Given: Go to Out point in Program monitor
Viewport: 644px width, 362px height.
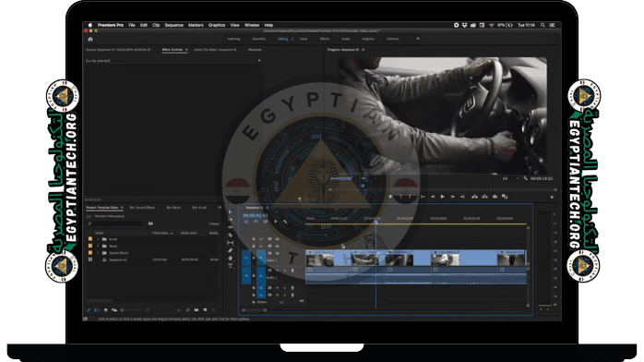Looking at the screenshot, I should pos(462,197).
